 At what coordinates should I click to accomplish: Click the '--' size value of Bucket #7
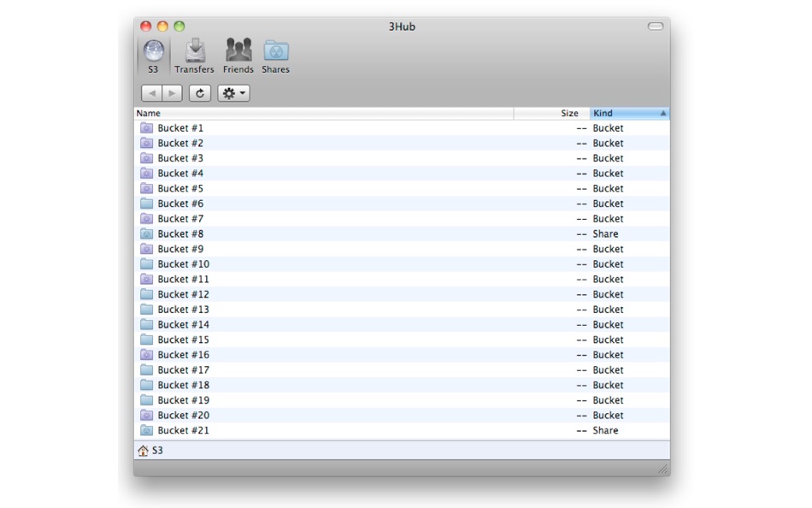pyautogui.click(x=581, y=218)
